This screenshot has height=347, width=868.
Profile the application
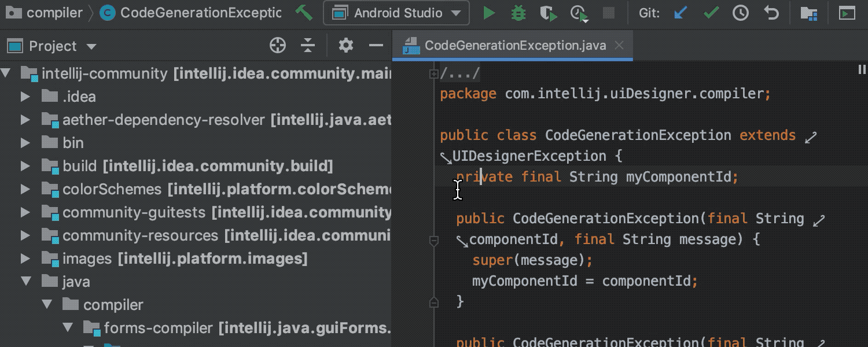(x=579, y=13)
